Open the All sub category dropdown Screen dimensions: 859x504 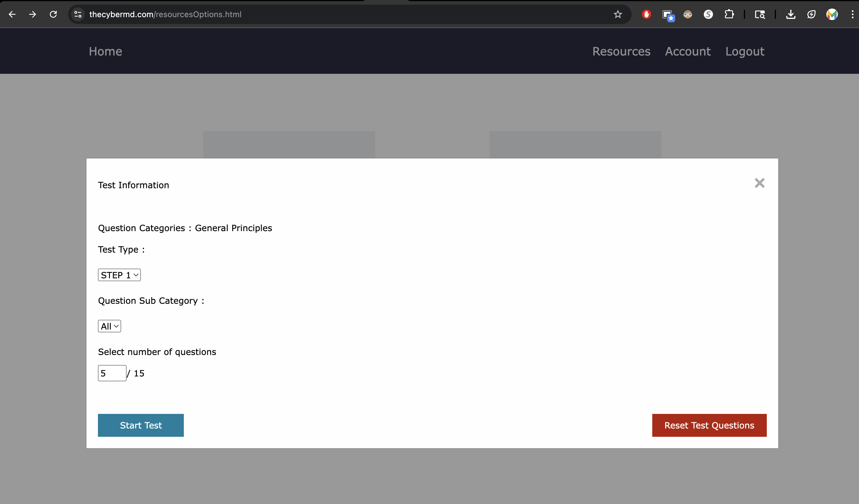tap(109, 326)
